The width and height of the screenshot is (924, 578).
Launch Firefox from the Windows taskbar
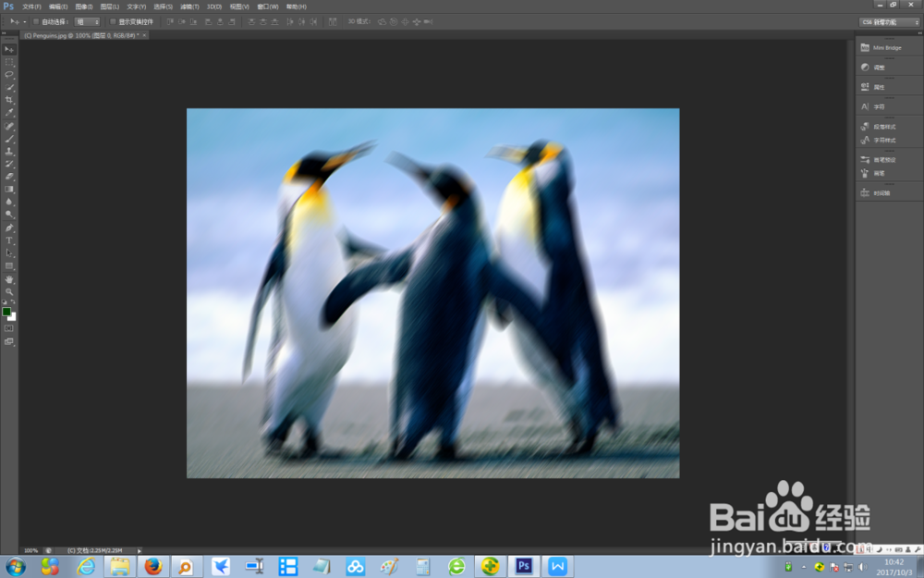tap(153, 567)
